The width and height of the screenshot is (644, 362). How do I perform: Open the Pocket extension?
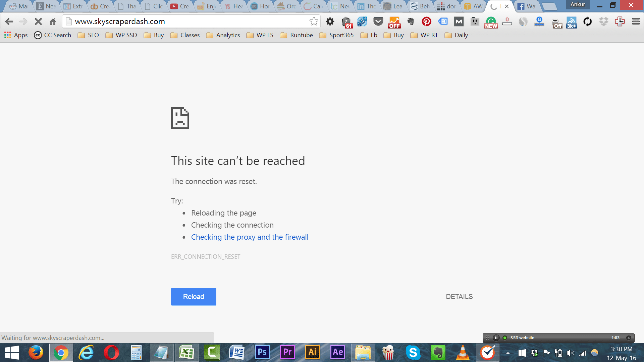pos(378,22)
